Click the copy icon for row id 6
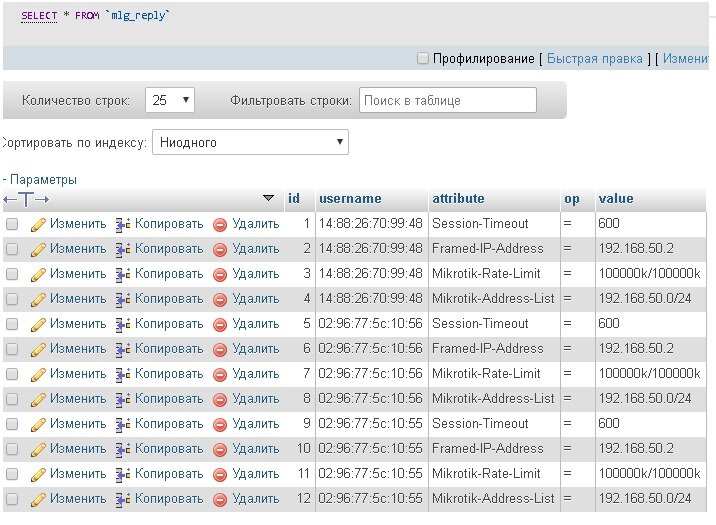716x525 pixels. pos(124,349)
